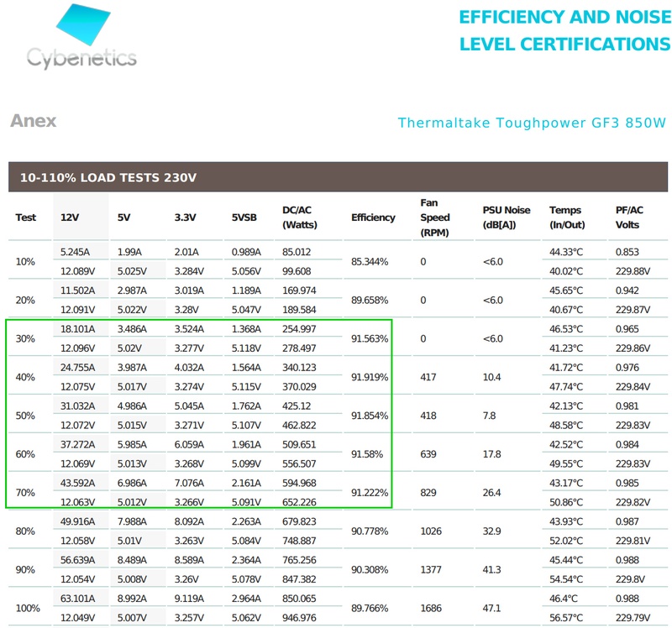Select the 946.976 AC watts value
672x628 pixels.
tap(299, 618)
